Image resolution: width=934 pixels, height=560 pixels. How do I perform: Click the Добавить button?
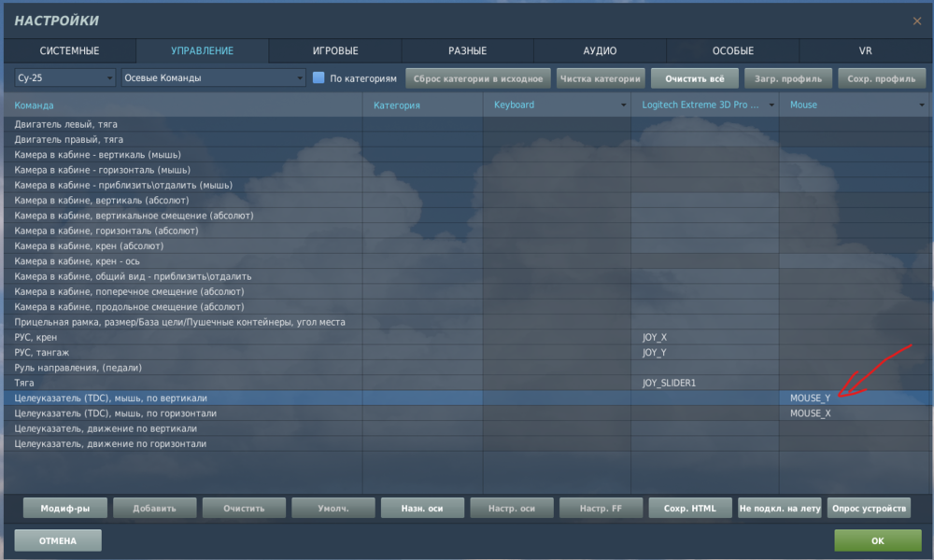point(155,509)
